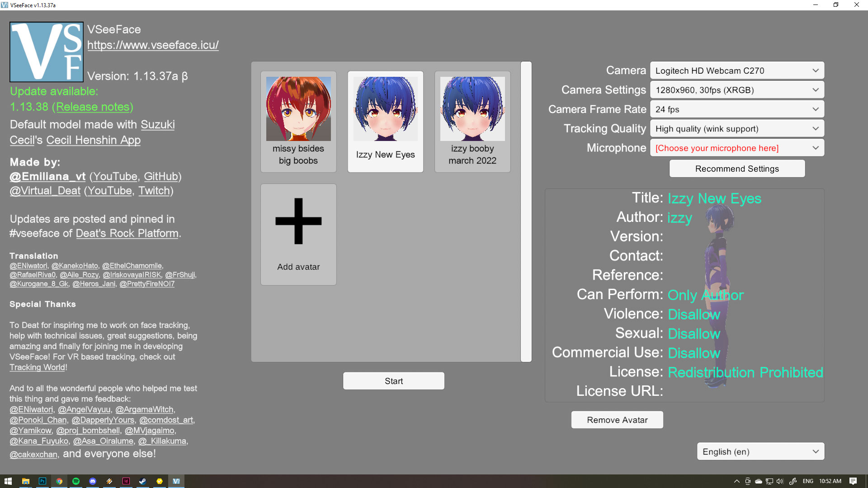Open the @AngelVayuu tester link
This screenshot has width=868, height=488.
(84, 409)
